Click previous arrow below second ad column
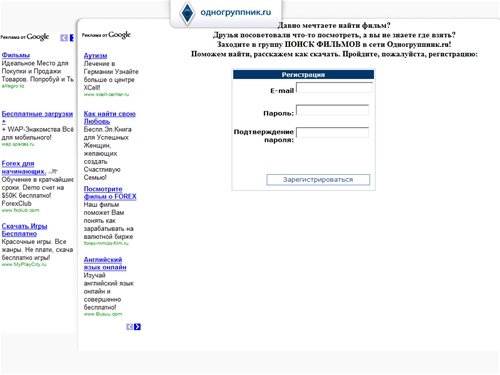Viewport: 500px width, 375px height. [x=130, y=327]
